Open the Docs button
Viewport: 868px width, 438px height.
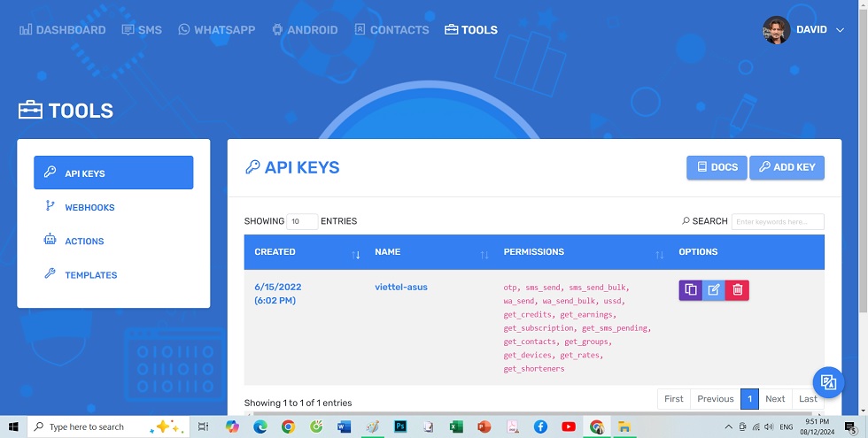click(716, 167)
